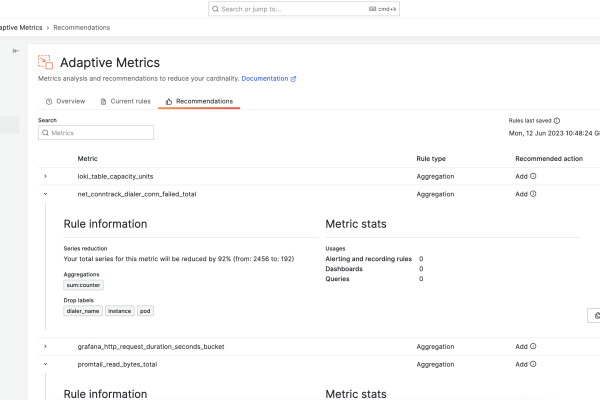Select the Recommendations tab

(199, 101)
